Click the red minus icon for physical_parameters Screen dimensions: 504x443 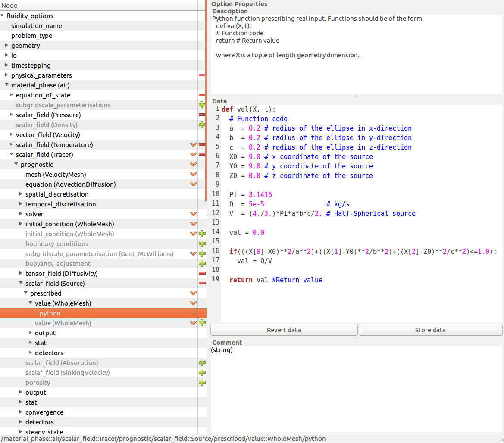point(202,75)
